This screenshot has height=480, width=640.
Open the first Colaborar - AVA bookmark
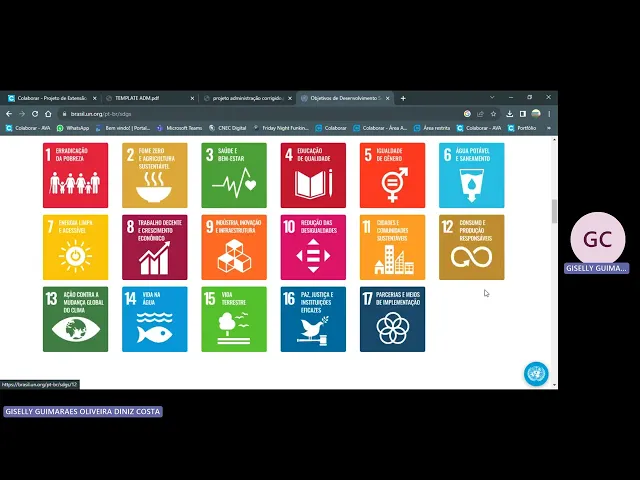coord(28,128)
